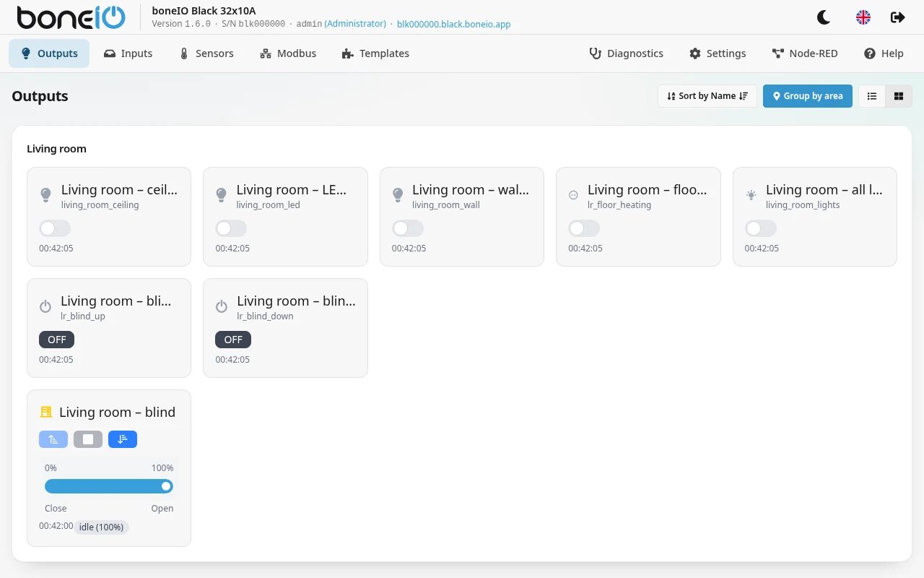Toggle living_room_wall switch on
The width and height of the screenshot is (924, 578).
point(408,228)
